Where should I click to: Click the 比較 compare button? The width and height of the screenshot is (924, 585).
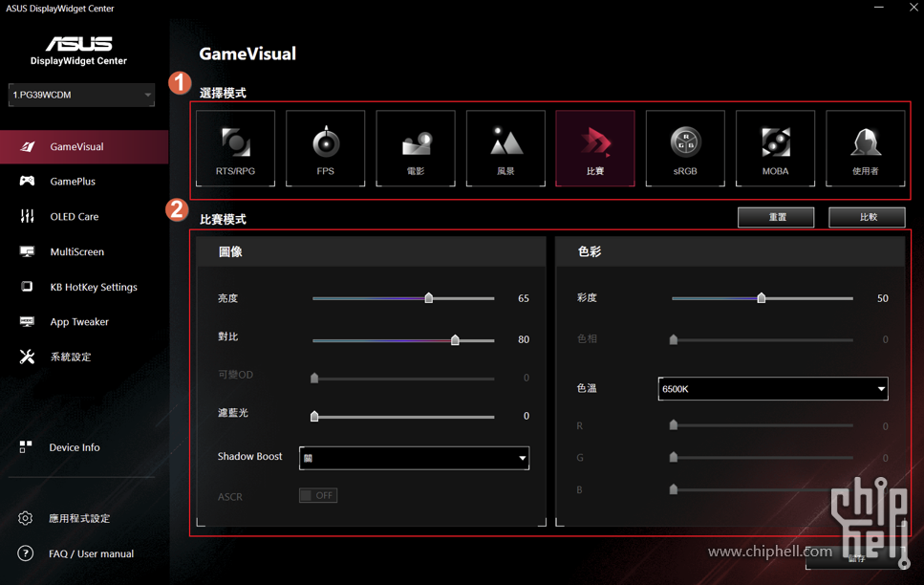click(x=867, y=217)
